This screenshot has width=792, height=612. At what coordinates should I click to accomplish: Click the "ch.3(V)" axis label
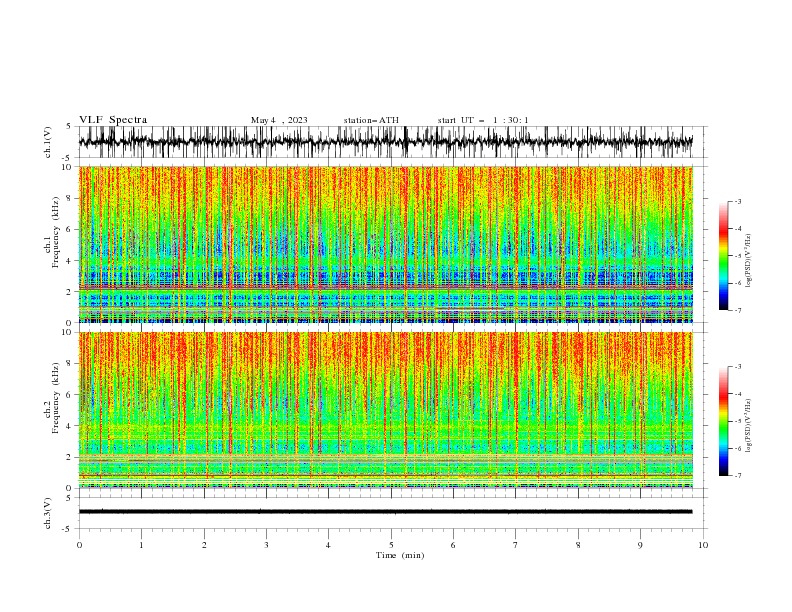(48, 513)
